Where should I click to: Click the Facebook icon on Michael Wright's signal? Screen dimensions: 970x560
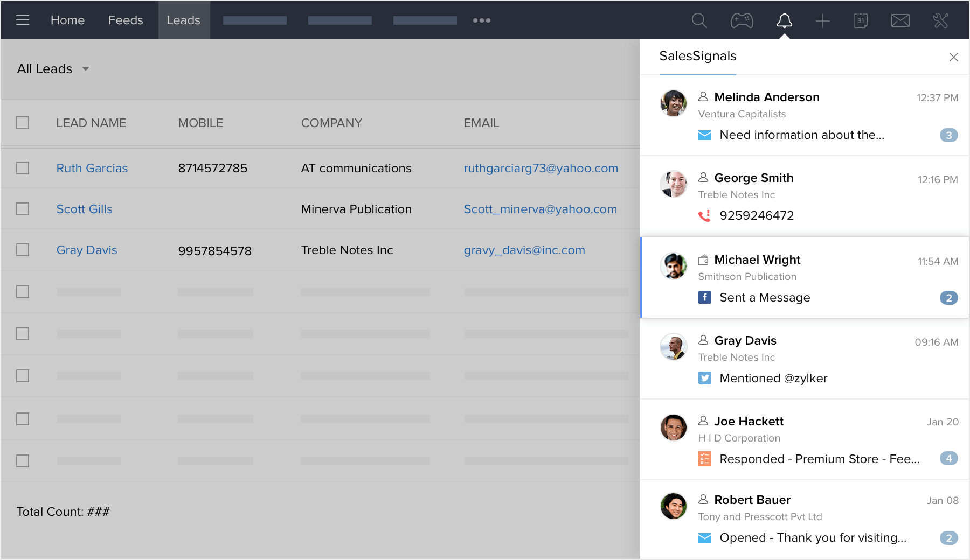(x=705, y=297)
